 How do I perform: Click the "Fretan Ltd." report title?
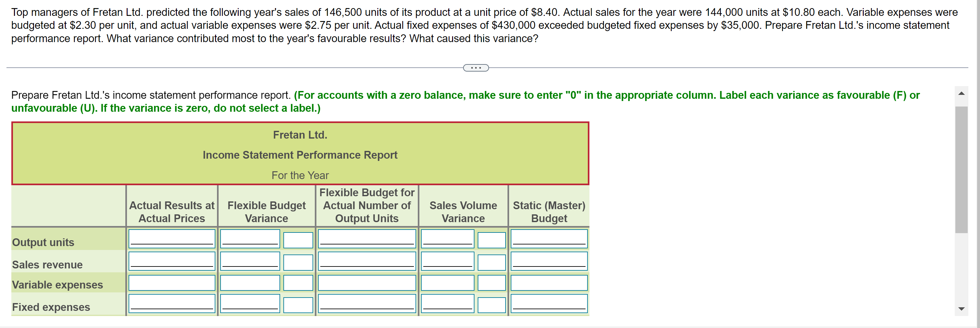coord(300,135)
